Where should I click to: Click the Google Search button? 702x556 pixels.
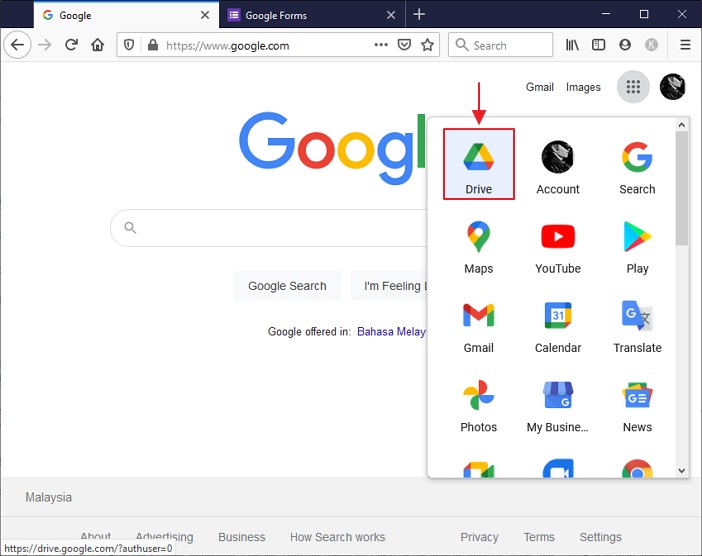(x=287, y=286)
